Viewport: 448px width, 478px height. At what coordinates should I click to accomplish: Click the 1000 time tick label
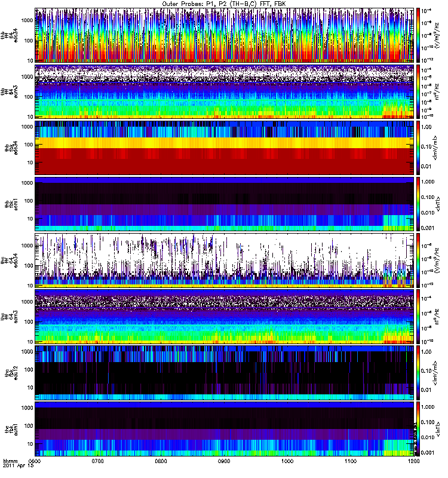pos(287,461)
